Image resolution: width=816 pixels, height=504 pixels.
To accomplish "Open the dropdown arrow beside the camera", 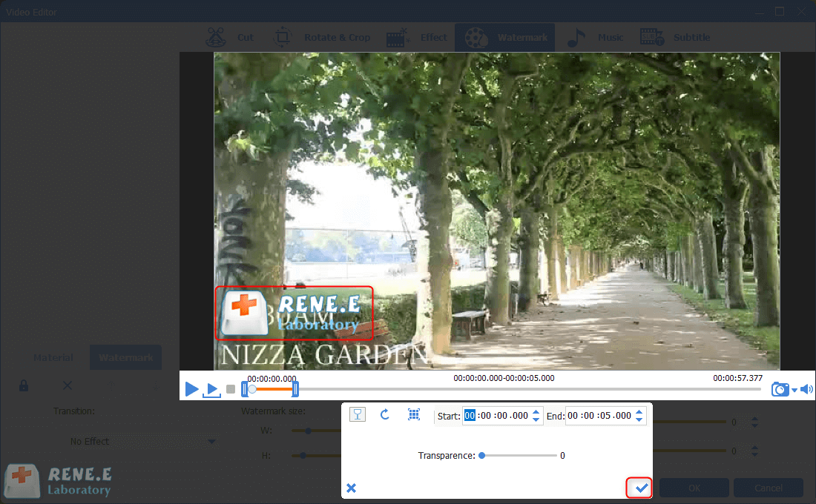I will [794, 390].
